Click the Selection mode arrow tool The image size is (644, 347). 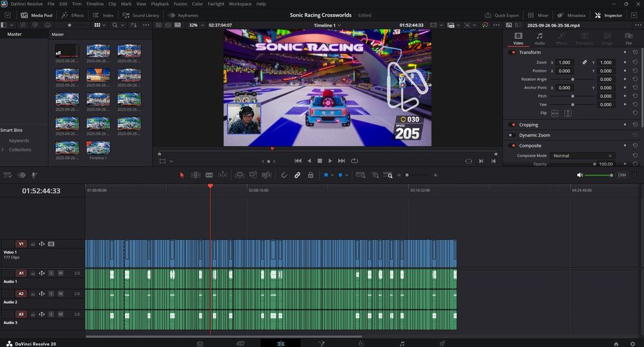(x=182, y=175)
